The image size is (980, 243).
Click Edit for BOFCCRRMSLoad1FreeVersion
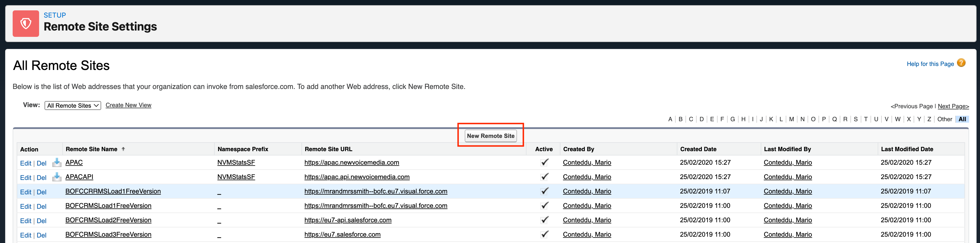pyautogui.click(x=26, y=192)
